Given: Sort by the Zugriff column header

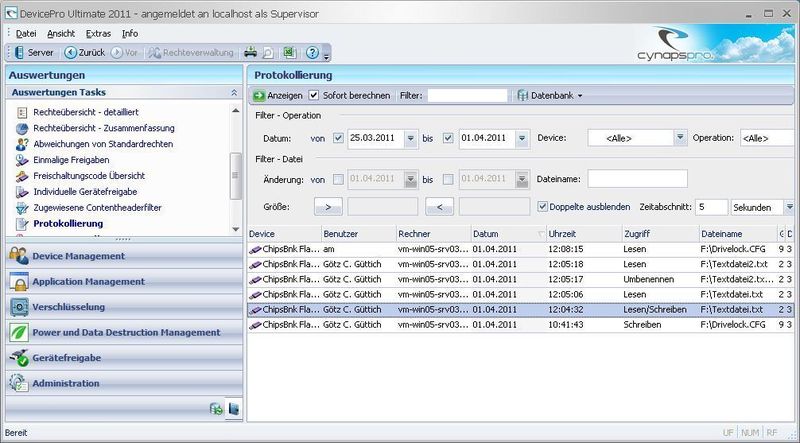Looking at the screenshot, I should click(x=660, y=234).
